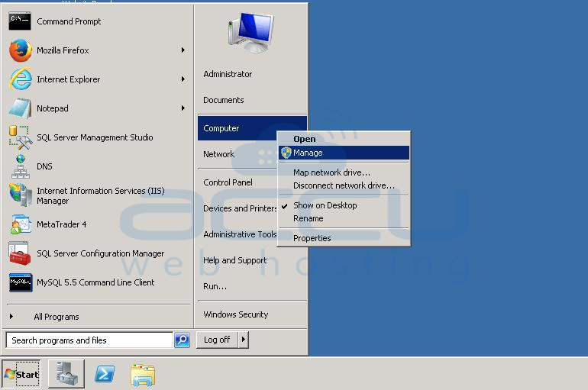
Task: Launch Windows PowerShell from the taskbar
Action: [105, 373]
